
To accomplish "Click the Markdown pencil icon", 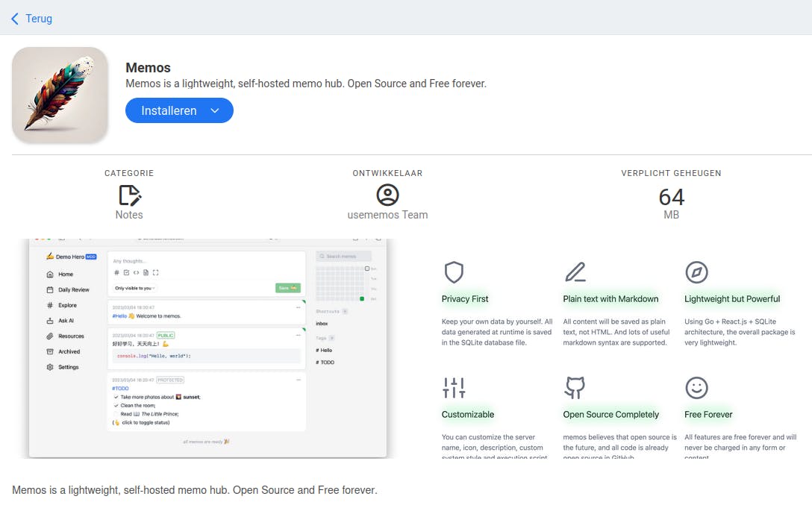I will pos(575,272).
